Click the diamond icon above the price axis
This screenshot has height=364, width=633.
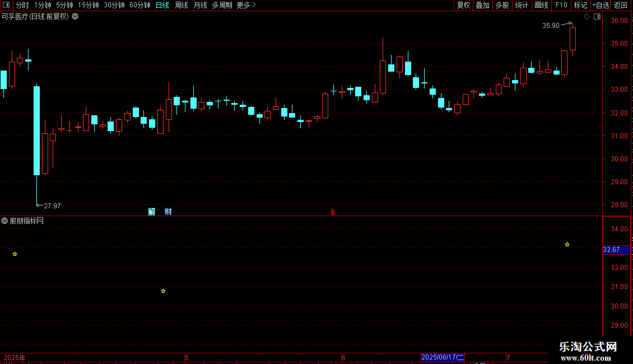(x=587, y=17)
